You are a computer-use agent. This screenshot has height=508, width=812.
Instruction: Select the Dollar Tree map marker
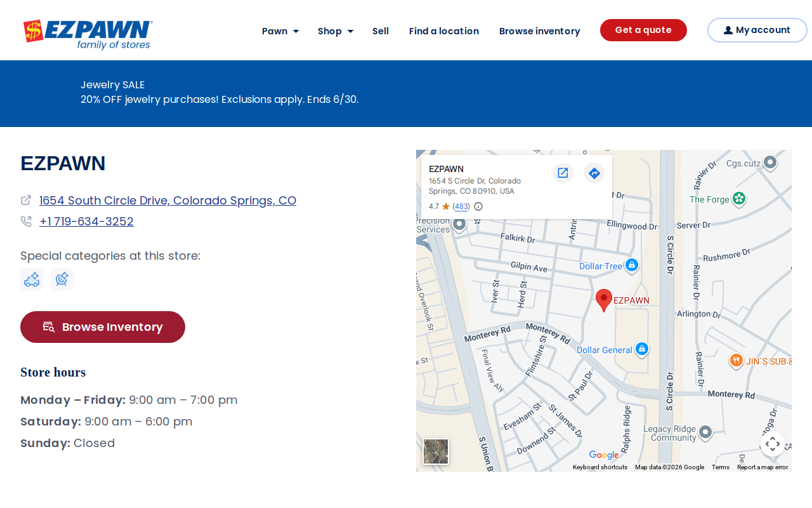click(631, 266)
